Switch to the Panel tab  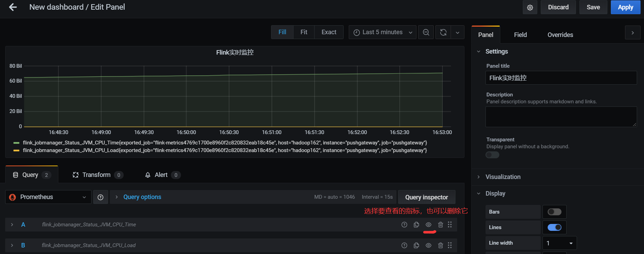click(x=486, y=35)
